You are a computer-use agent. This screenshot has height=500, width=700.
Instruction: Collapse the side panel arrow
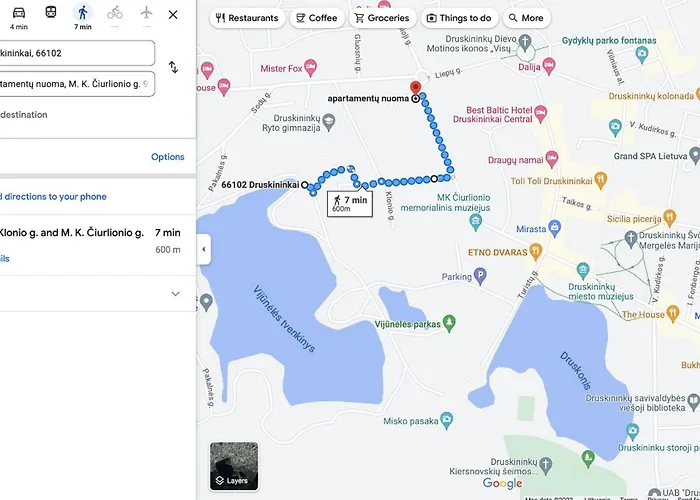tap(204, 249)
